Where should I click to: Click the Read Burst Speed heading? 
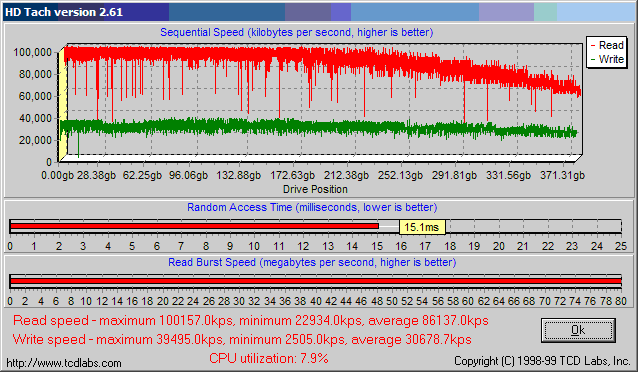pos(312,263)
